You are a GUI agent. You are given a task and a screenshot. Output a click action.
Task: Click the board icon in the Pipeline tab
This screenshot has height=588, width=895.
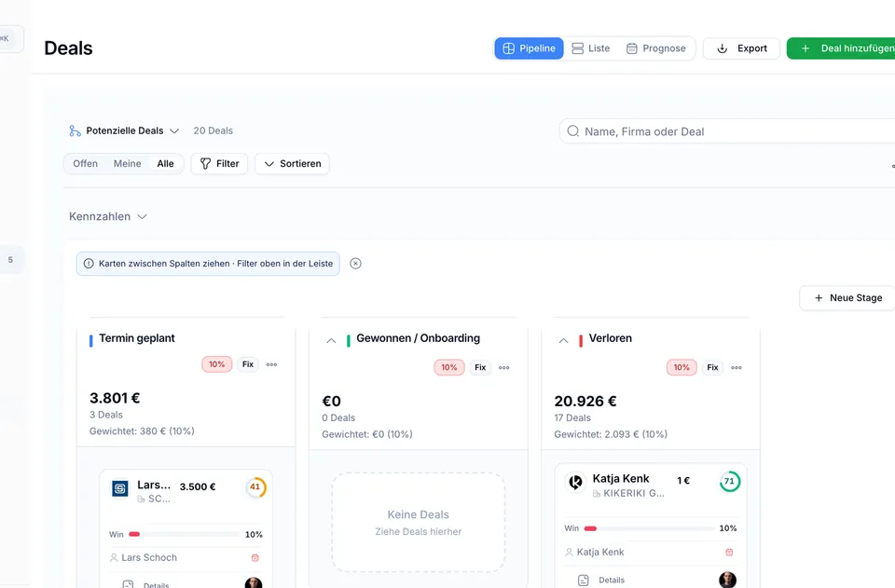(509, 48)
